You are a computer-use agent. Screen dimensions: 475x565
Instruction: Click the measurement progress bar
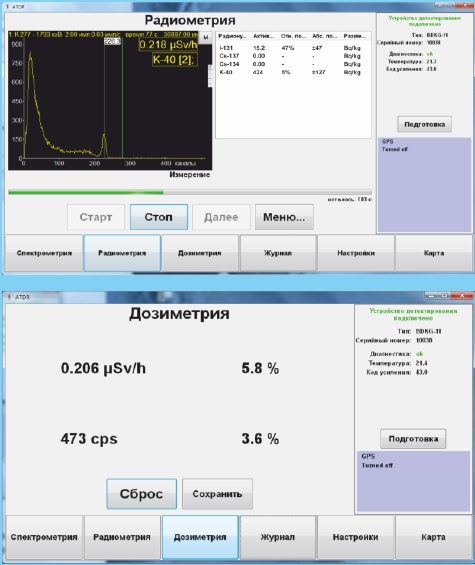pos(190,192)
